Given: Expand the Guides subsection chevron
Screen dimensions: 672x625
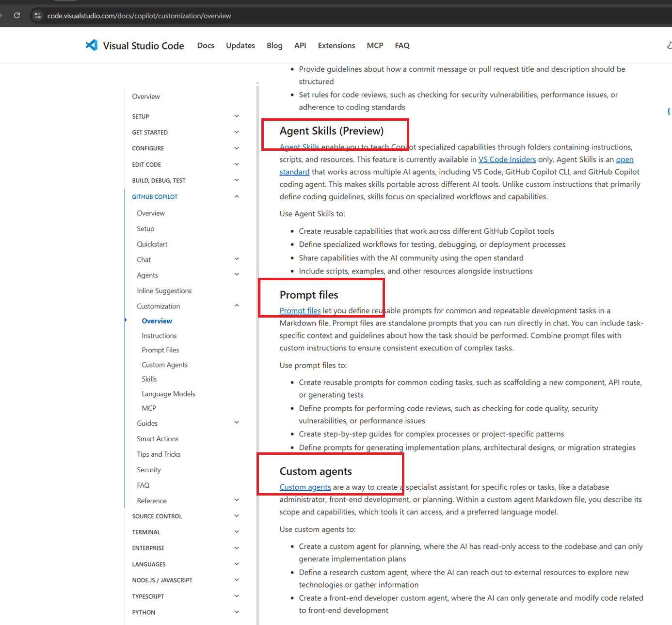Looking at the screenshot, I should (x=237, y=422).
